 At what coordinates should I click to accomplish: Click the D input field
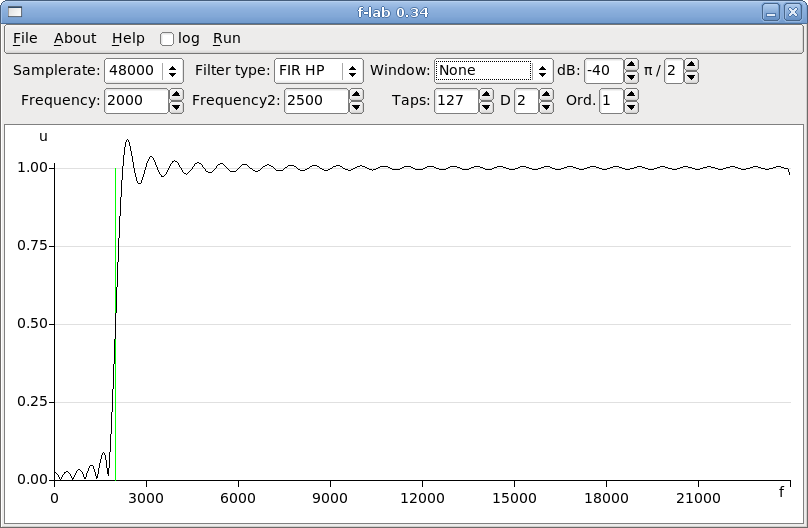(x=527, y=101)
